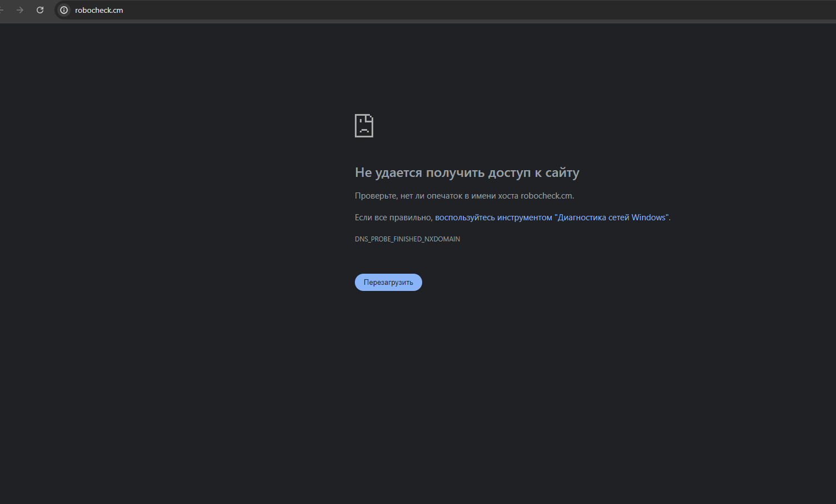The image size is (836, 504).
Task: Click the word инструментом in the link
Action: pyautogui.click(x=525, y=218)
